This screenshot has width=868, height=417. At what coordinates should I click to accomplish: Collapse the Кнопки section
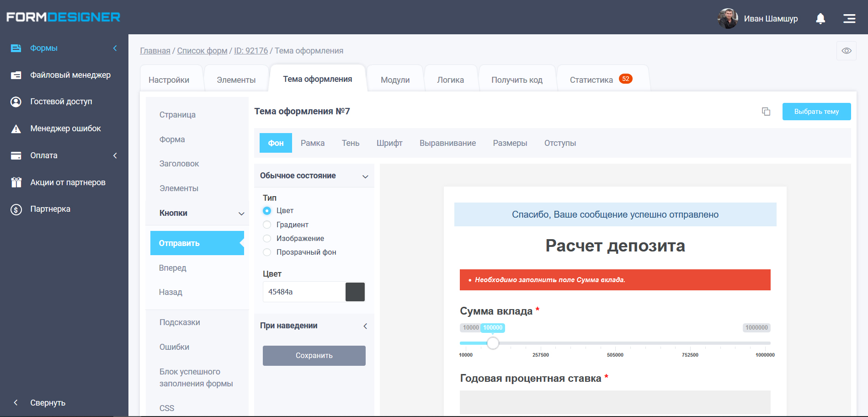[x=241, y=213]
